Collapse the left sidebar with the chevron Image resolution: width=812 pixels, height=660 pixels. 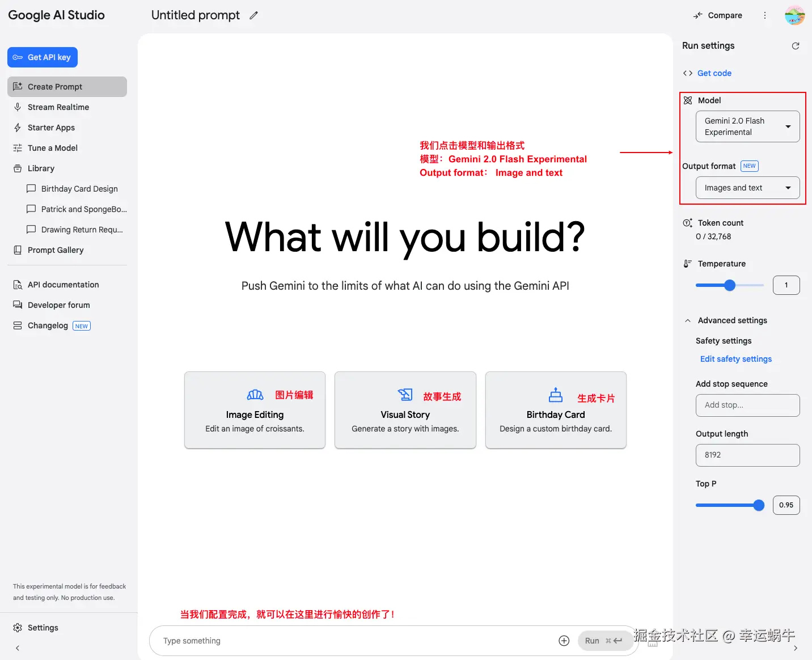18,648
